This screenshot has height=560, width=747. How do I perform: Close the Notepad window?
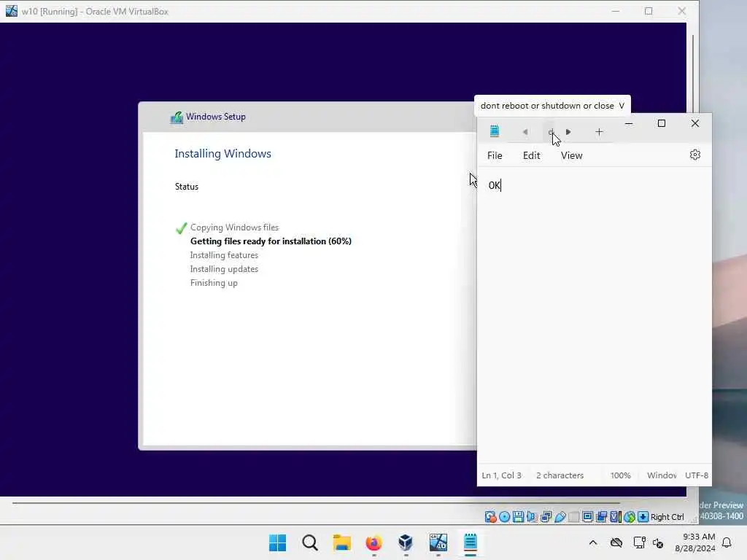[x=695, y=123]
